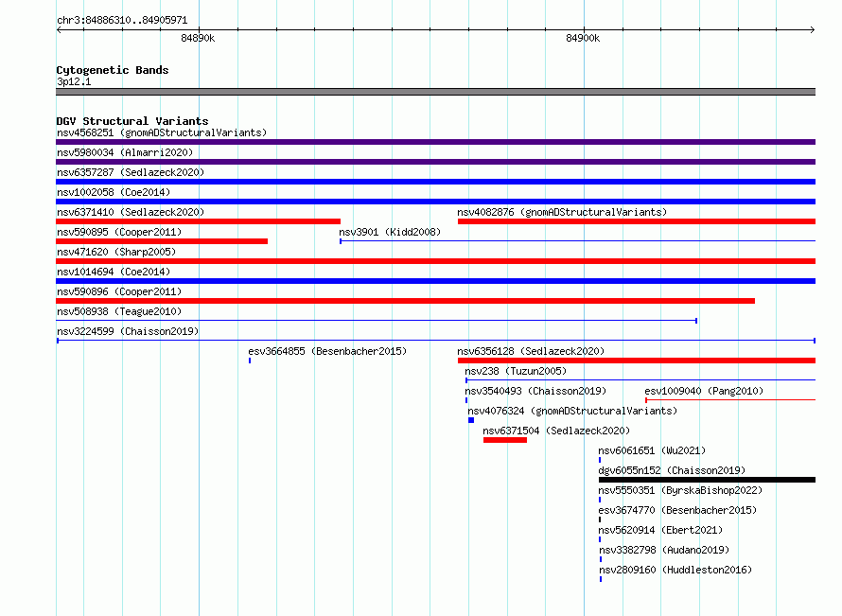Click the gray 3p12.1 cytogenetic band bar
This screenshot has height=616, width=842.
(x=435, y=92)
